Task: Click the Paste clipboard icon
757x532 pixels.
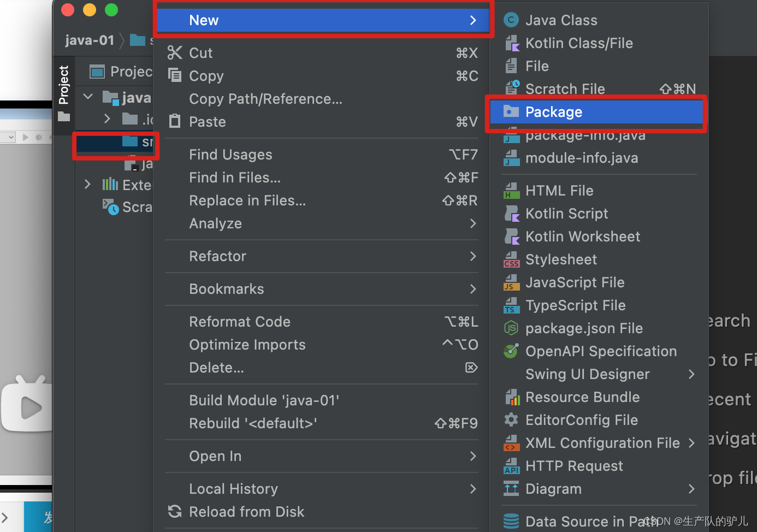Action: [175, 121]
